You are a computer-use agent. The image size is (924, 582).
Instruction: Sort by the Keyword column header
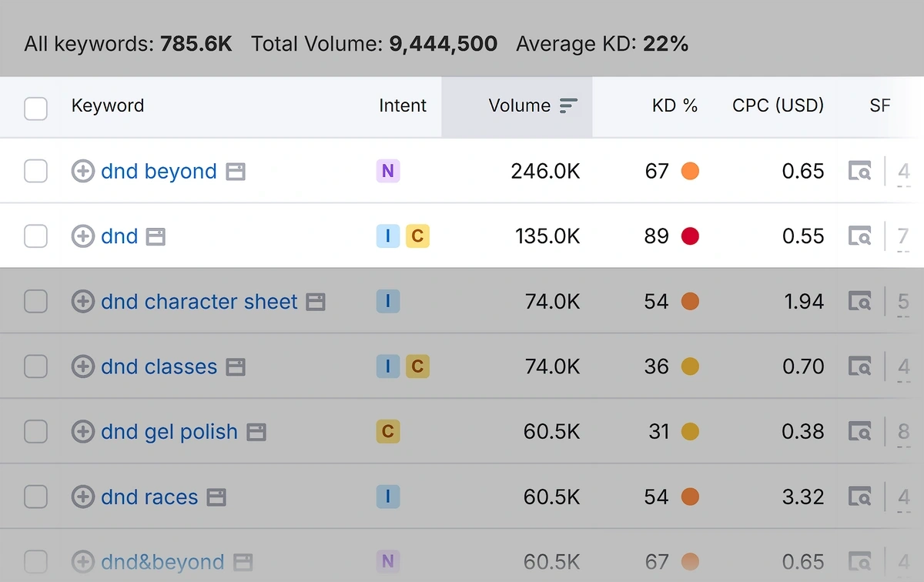pos(108,105)
